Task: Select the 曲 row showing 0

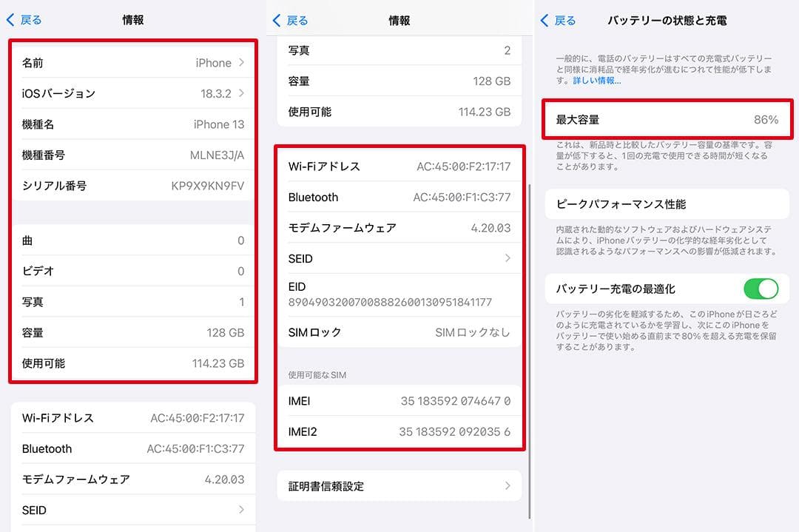Action: click(x=133, y=240)
